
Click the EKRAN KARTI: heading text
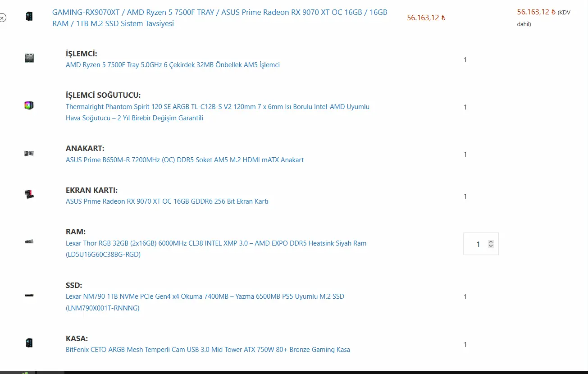coord(92,190)
